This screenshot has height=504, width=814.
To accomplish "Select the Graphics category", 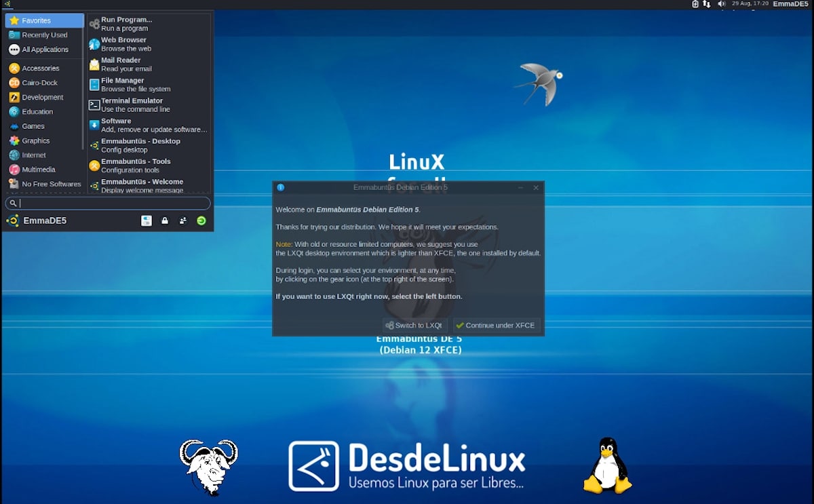I will (x=35, y=140).
